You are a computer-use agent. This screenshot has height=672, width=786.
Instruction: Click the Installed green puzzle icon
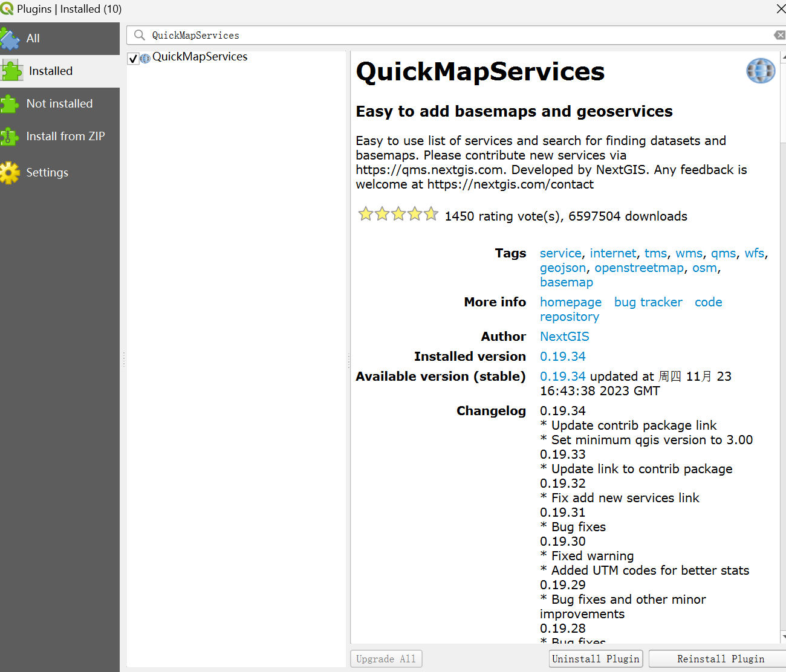coord(11,71)
